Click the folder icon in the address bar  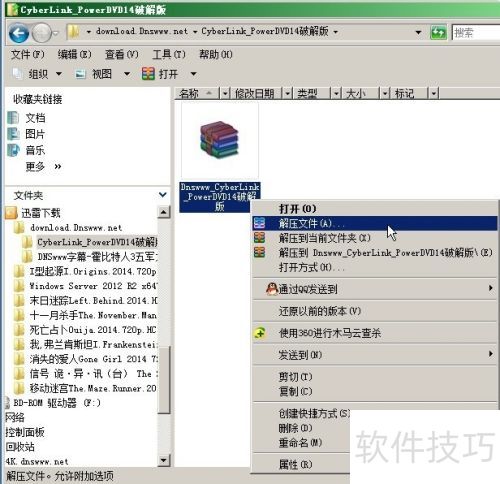click(x=73, y=32)
